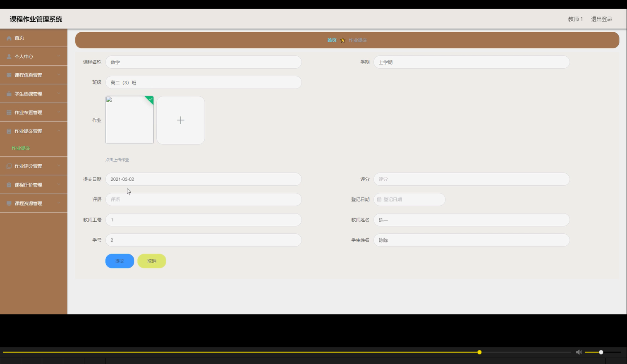Screen dimensions: 627x364
Task: Click the 作业提交 breadcrumb text
Action: tap(358, 40)
